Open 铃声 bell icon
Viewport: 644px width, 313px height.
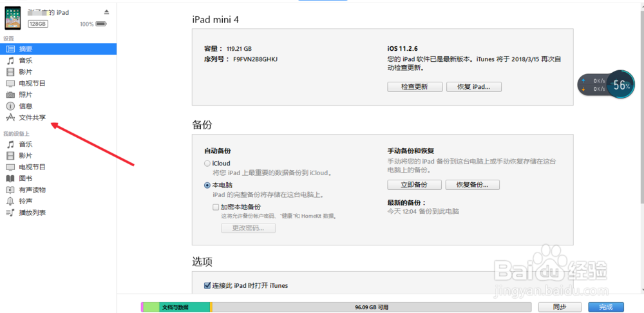11,202
